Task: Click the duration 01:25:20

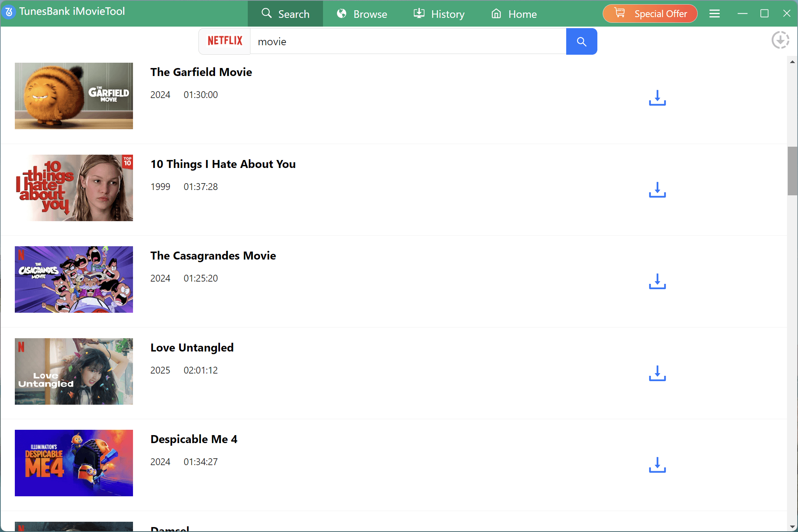Action: [x=201, y=278]
